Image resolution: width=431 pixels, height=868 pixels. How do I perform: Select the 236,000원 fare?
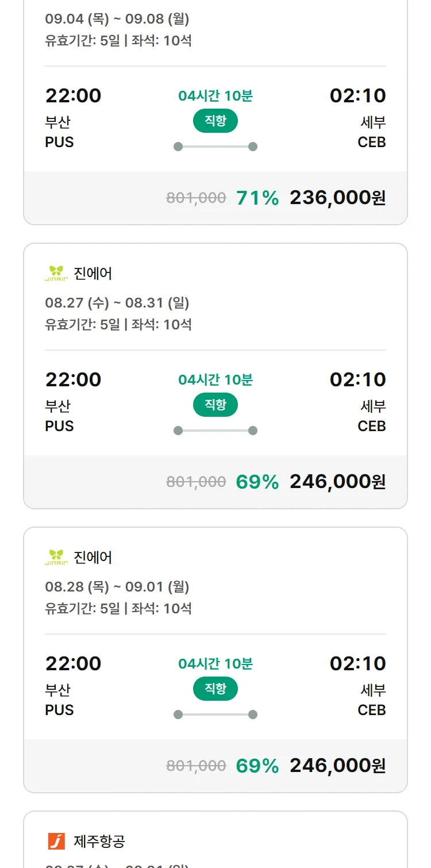[337, 198]
